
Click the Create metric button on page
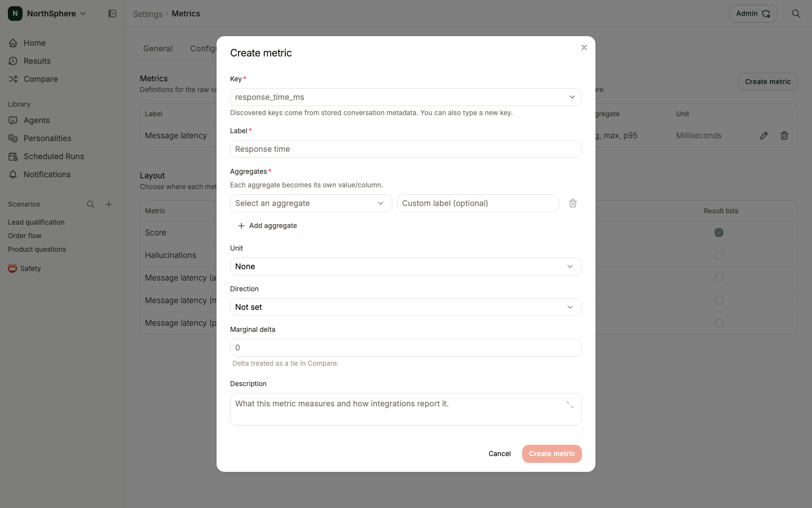point(768,82)
